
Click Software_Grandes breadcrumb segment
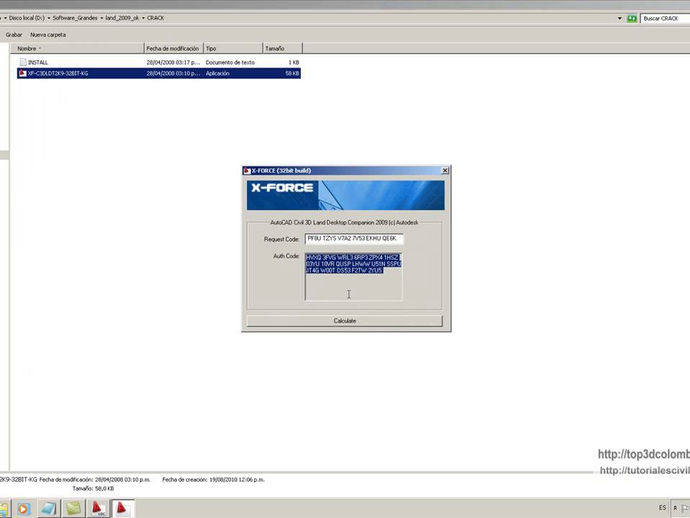75,18
